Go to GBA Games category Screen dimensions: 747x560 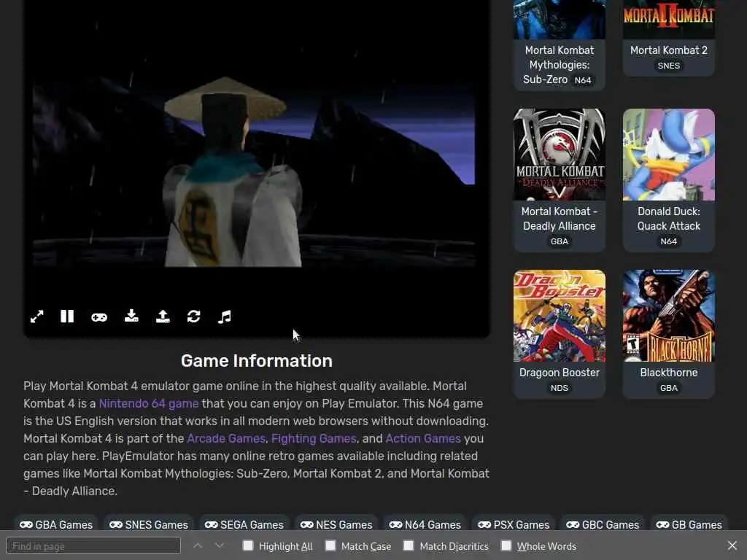point(56,524)
